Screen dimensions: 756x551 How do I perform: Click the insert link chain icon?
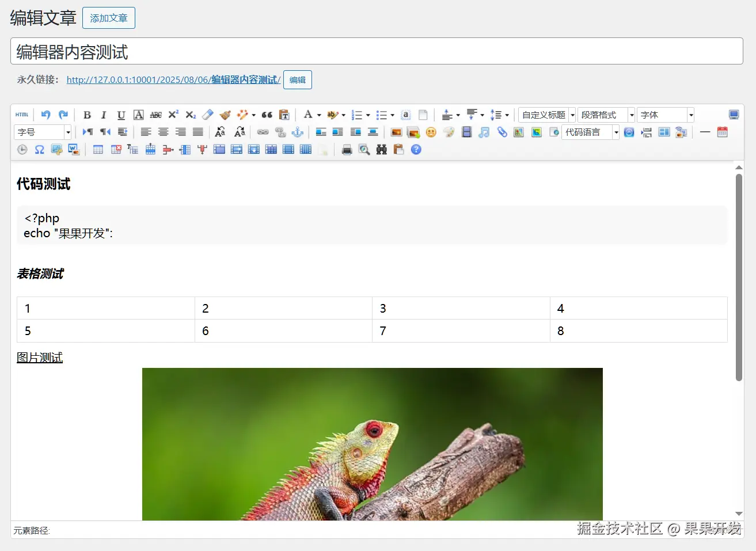click(263, 132)
